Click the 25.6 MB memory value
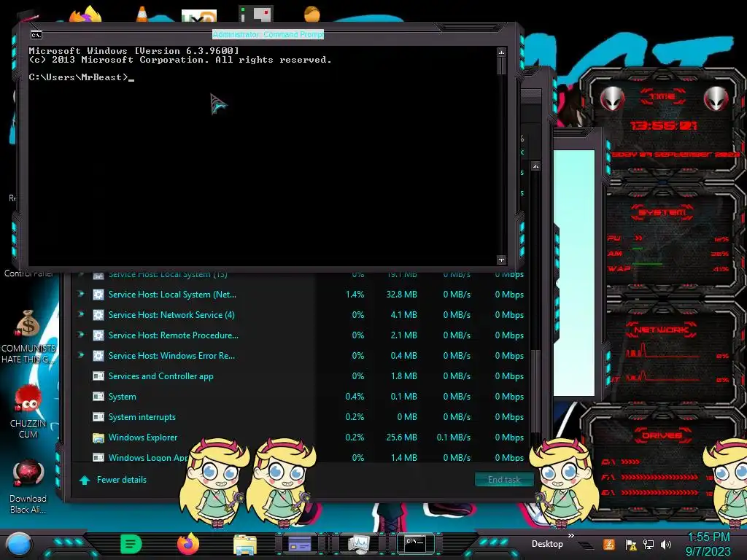Viewport: 747px width, 560px height. 402,437
